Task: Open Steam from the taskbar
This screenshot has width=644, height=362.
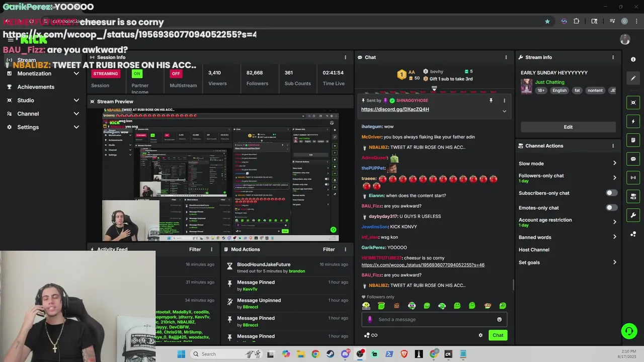Action: click(330, 354)
